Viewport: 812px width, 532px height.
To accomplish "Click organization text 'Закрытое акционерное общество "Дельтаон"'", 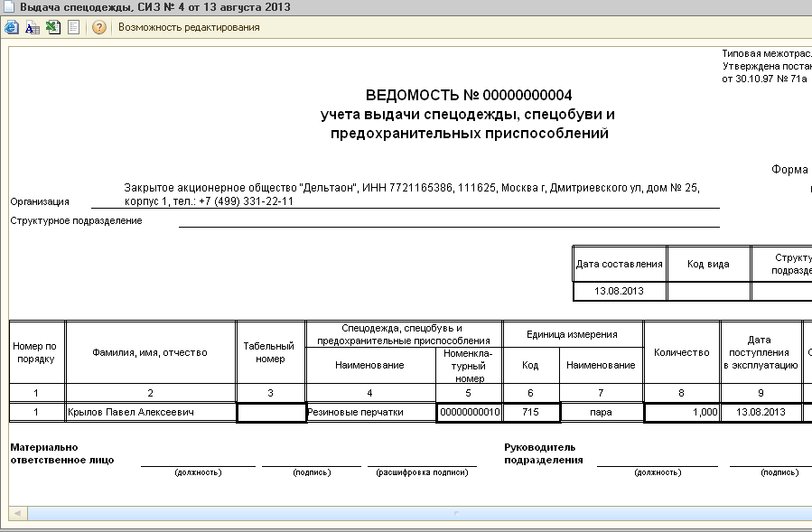I will point(241,188).
